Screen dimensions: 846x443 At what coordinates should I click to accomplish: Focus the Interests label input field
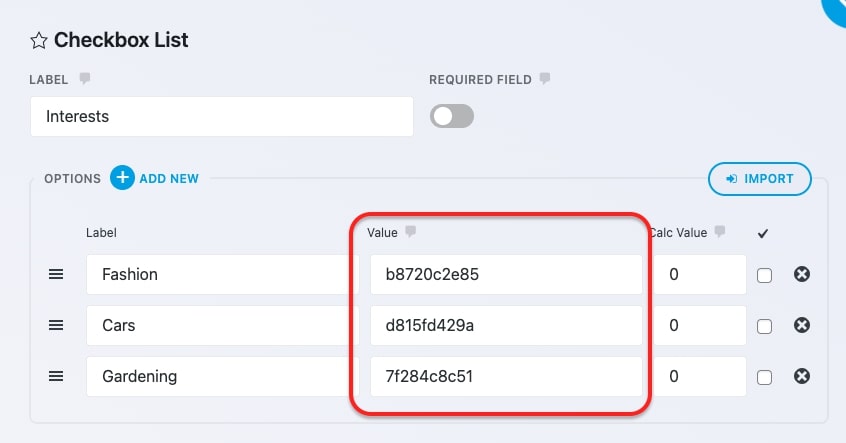click(x=222, y=117)
